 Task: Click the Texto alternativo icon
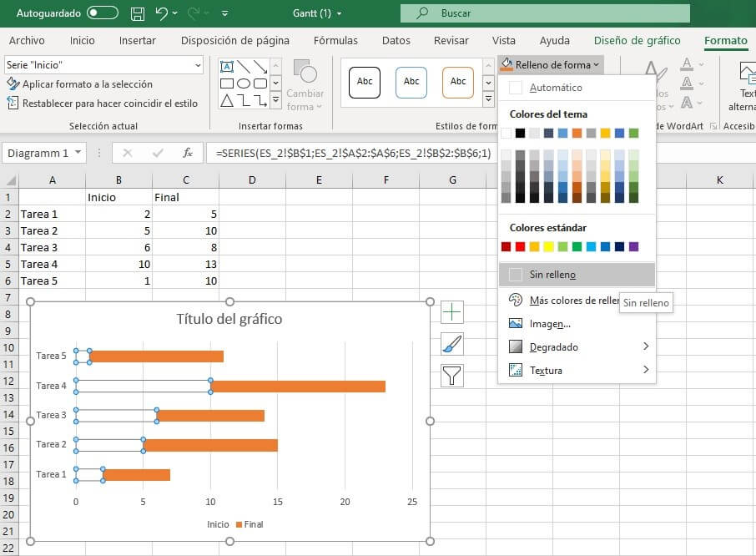coord(747,73)
